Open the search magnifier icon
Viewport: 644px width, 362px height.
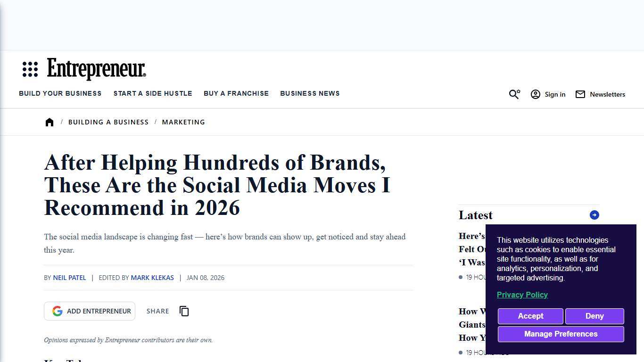click(x=514, y=94)
